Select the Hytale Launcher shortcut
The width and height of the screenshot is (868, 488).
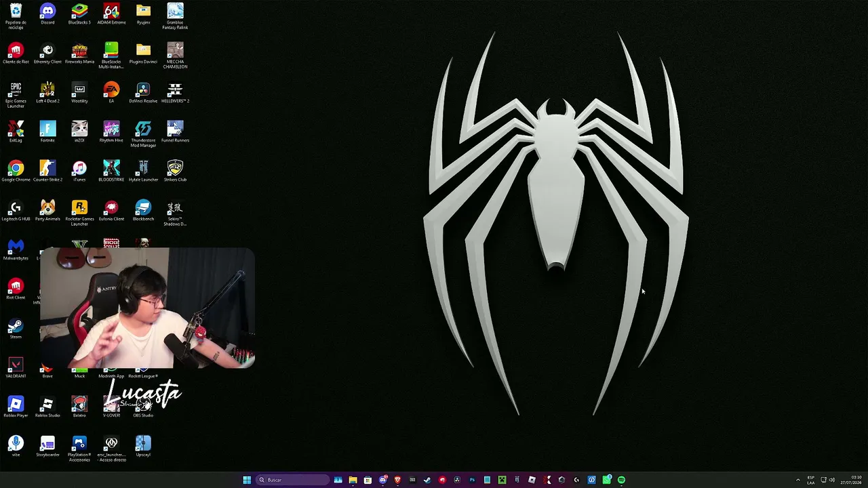tap(143, 171)
